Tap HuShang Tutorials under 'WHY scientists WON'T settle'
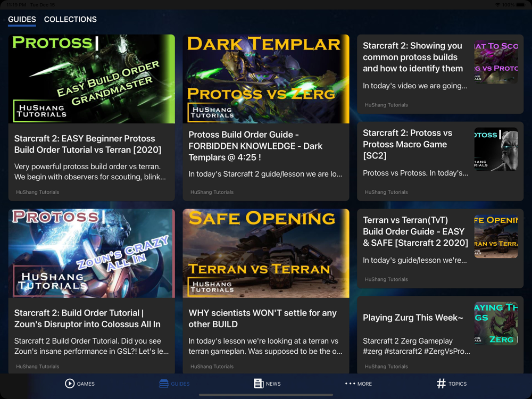 coord(212,367)
